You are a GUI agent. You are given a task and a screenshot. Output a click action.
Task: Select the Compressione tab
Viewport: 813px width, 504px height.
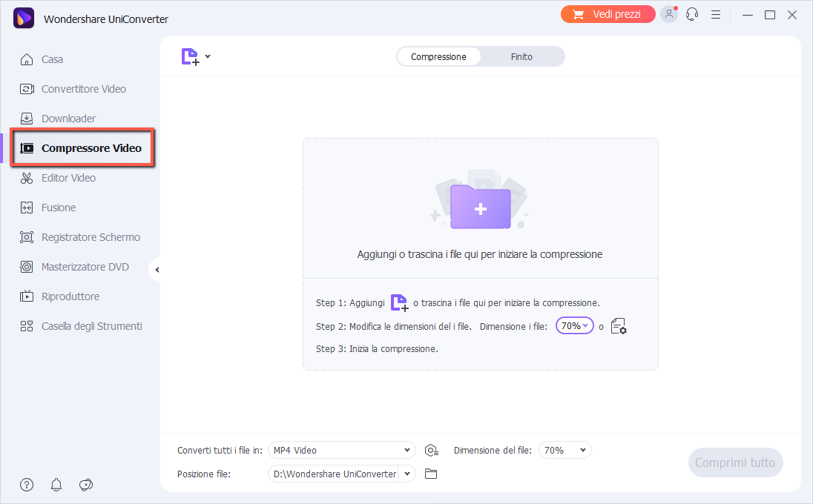click(438, 57)
